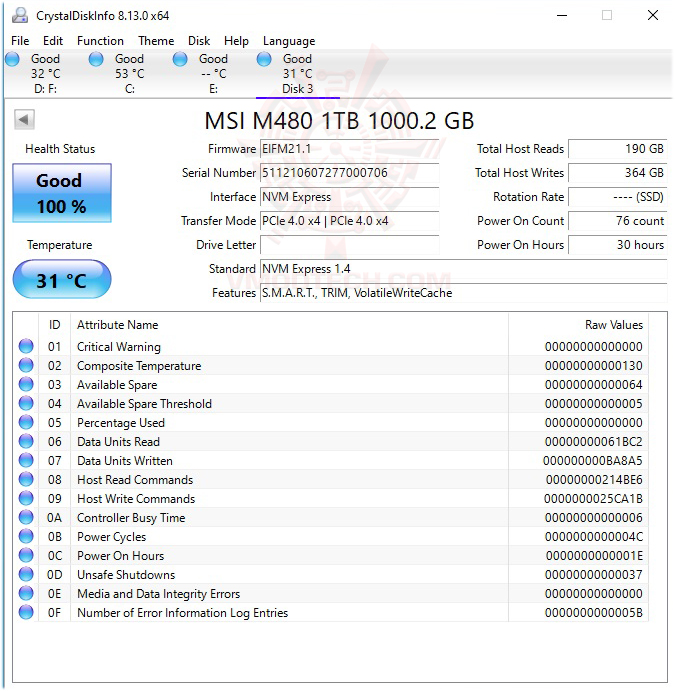Click status icon for Data Units Read row
Image resolution: width=675 pixels, height=691 pixels.
tap(26, 441)
